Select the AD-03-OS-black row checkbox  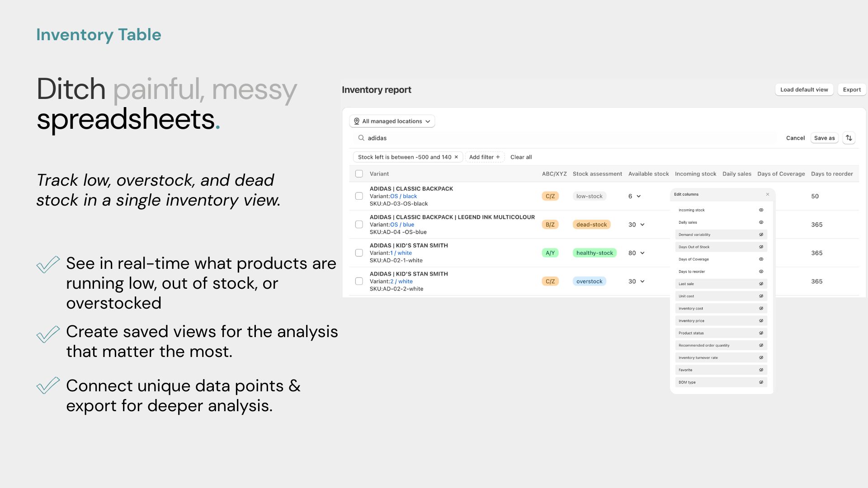(359, 196)
